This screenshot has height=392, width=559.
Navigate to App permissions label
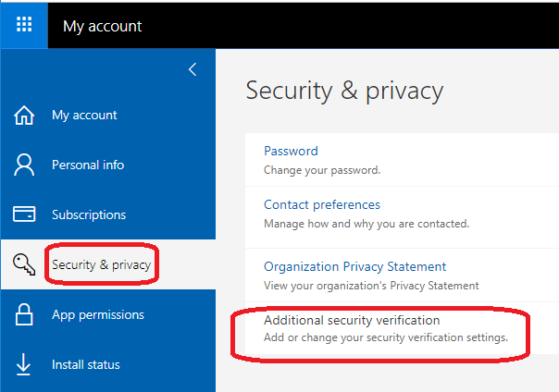(x=98, y=315)
